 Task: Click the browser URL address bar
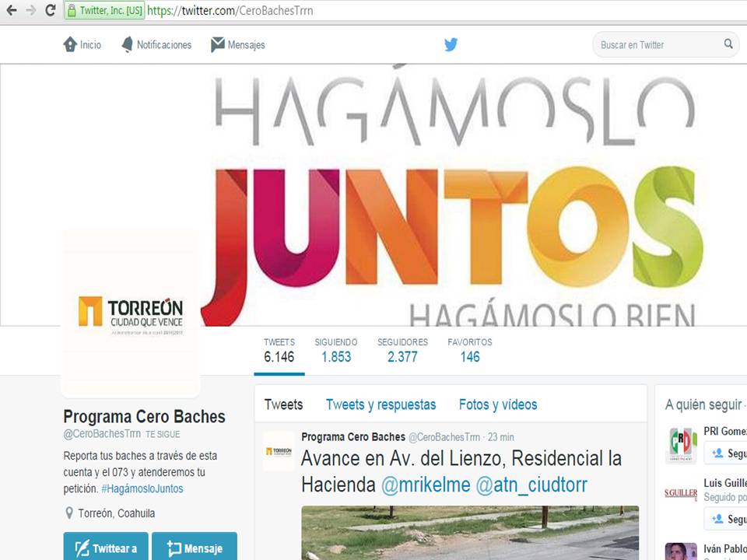[467, 11]
